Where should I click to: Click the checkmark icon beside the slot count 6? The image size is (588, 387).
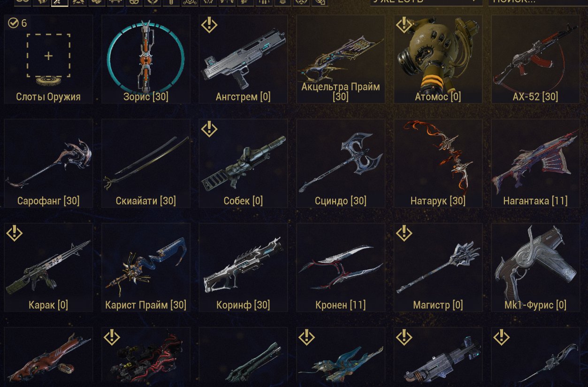[x=13, y=23]
